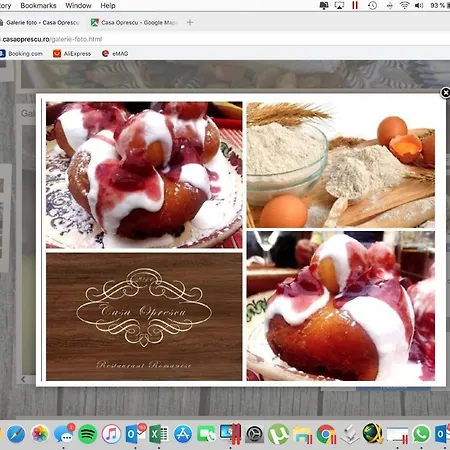Viewport: 450px width, 450px height.
Task: Open Excel from the dock
Action: click(x=158, y=434)
